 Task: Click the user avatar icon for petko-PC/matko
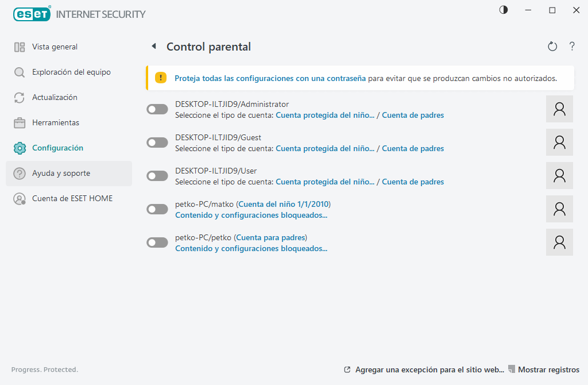559,209
